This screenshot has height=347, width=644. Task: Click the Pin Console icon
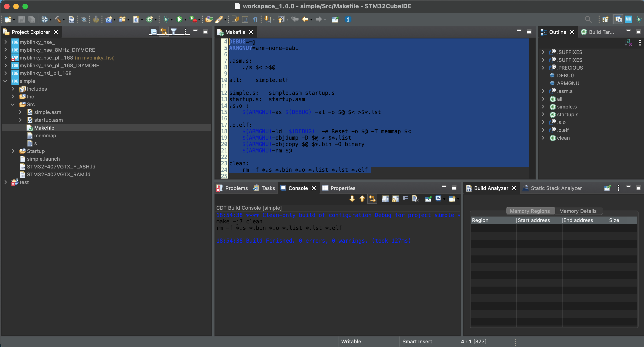(428, 199)
